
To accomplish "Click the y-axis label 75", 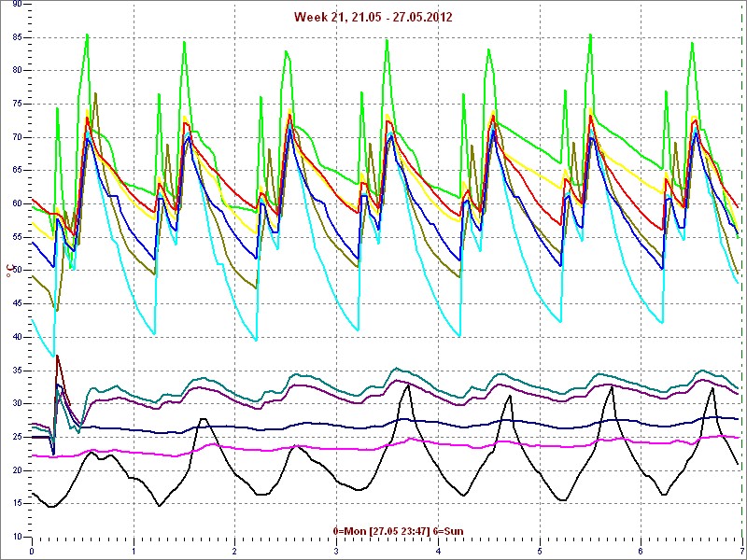I will click(x=16, y=104).
